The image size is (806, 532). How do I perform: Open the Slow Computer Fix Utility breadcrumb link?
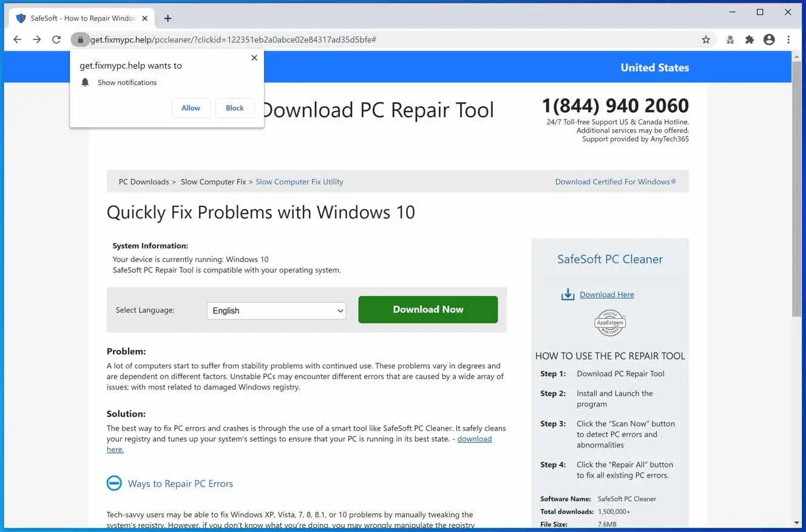pyautogui.click(x=299, y=181)
